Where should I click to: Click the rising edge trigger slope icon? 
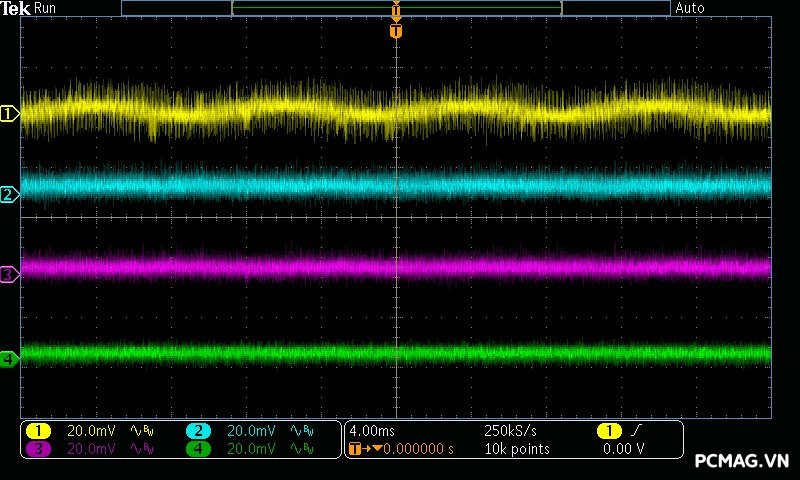tap(636, 431)
